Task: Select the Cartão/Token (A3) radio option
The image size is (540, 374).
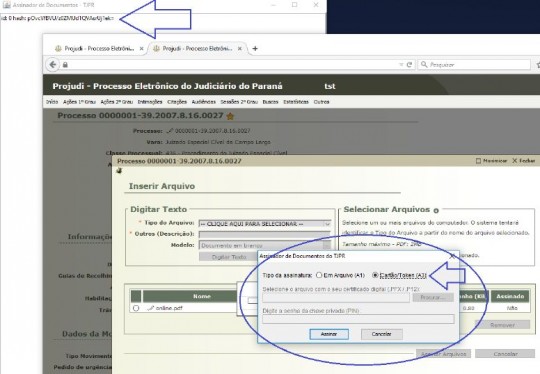Action: click(375, 275)
